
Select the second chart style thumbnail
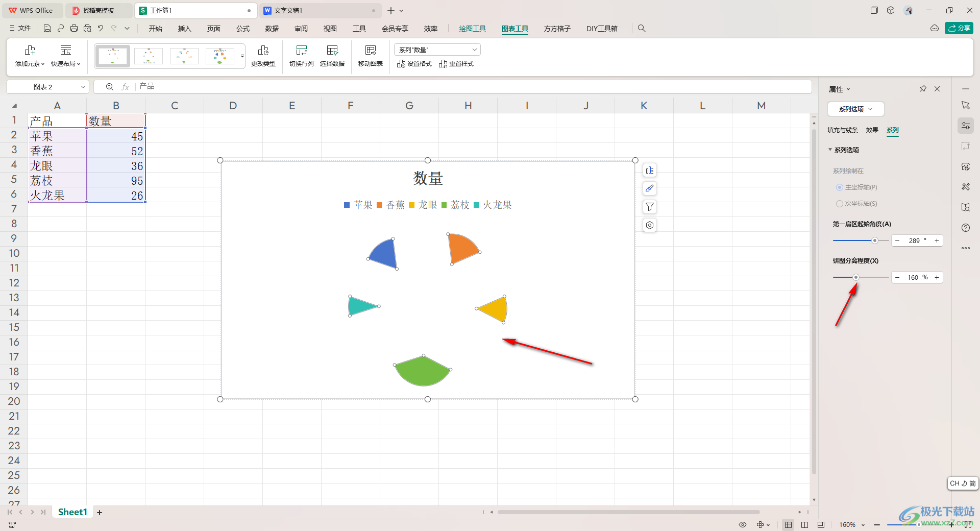click(x=149, y=56)
